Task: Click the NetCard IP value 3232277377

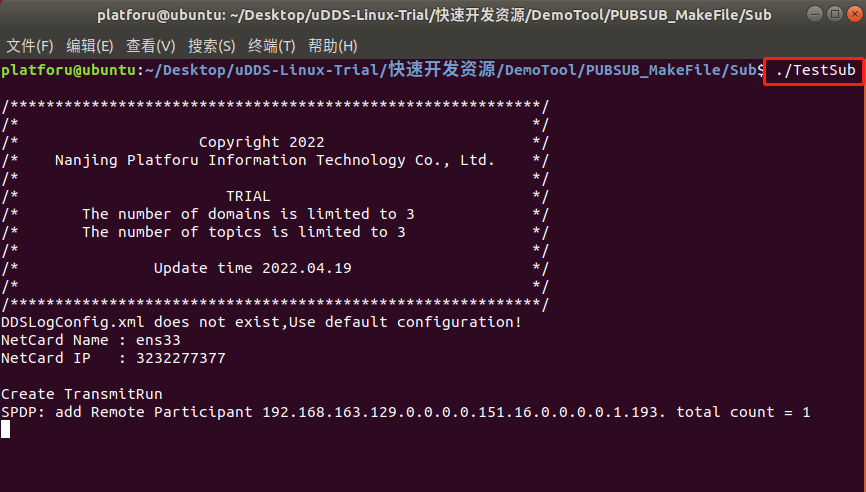Action: [181, 358]
